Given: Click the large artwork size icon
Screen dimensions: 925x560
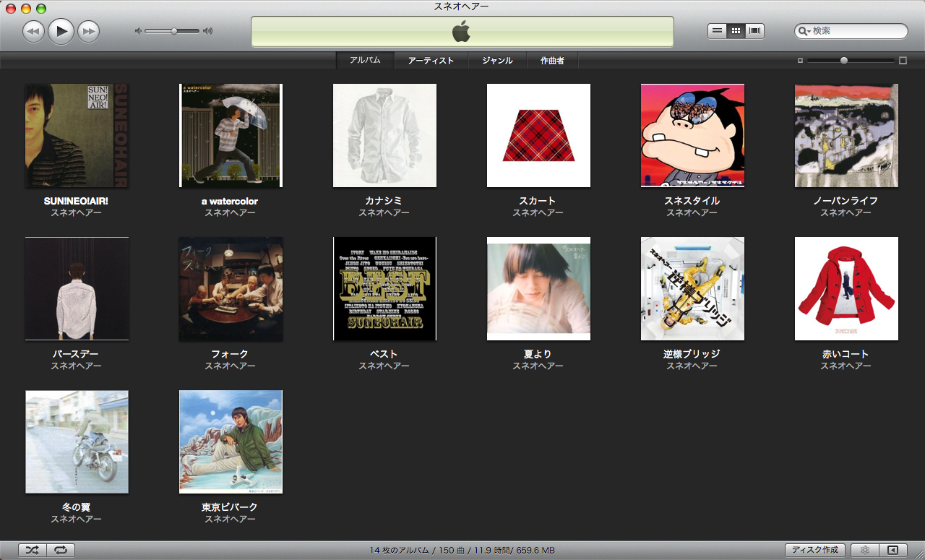Looking at the screenshot, I should pyautogui.click(x=903, y=61).
